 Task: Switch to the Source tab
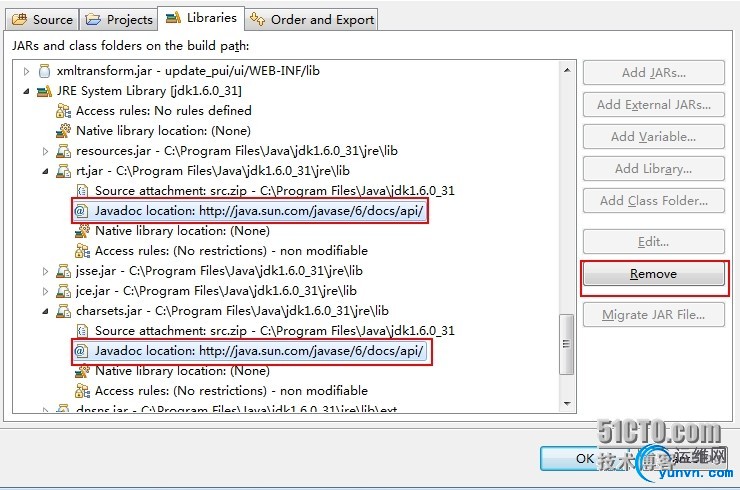42,19
